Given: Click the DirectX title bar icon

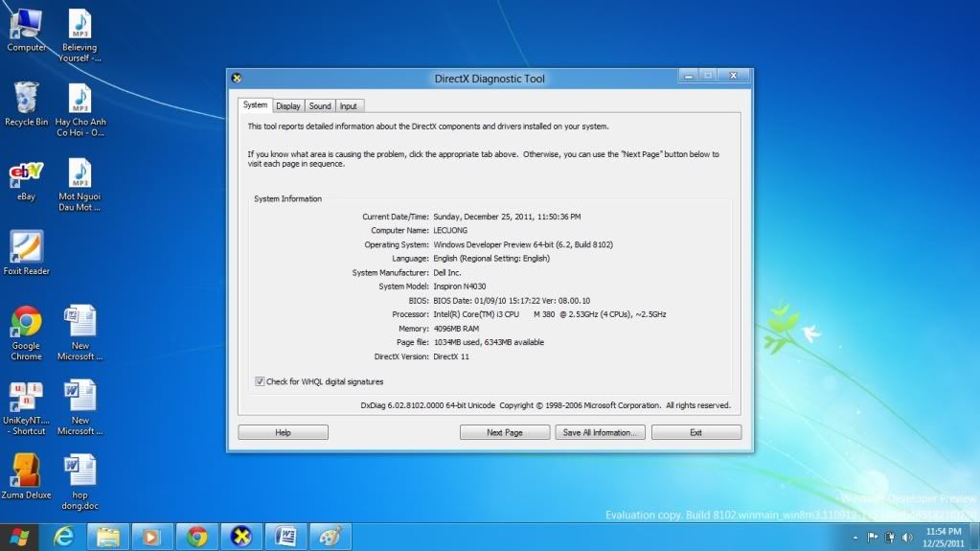Looking at the screenshot, I should pyautogui.click(x=237, y=79).
